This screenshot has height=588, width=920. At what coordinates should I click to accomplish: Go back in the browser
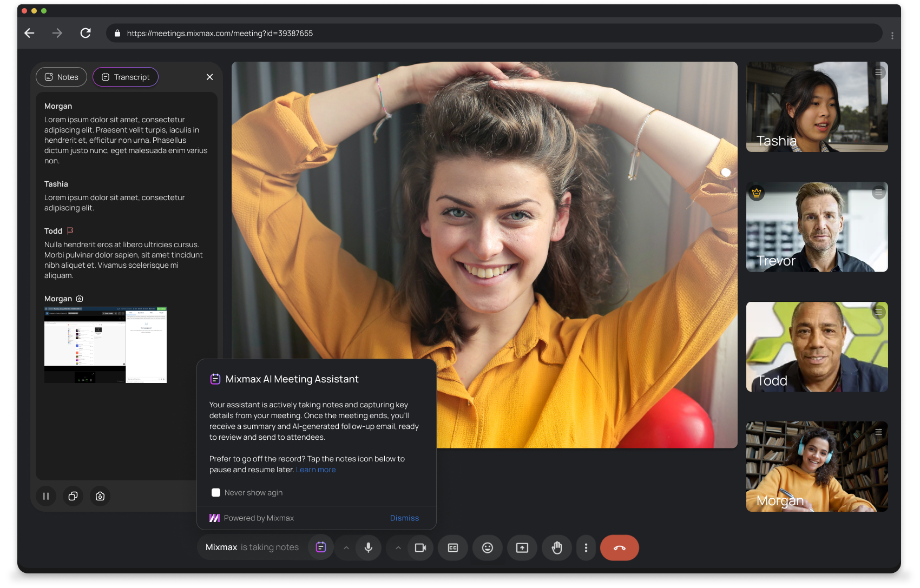[x=30, y=33]
